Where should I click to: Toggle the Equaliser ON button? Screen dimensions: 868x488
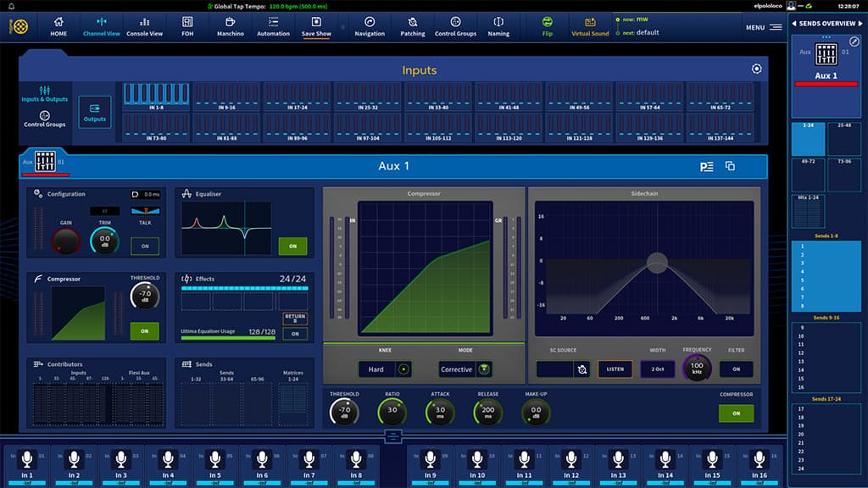292,247
